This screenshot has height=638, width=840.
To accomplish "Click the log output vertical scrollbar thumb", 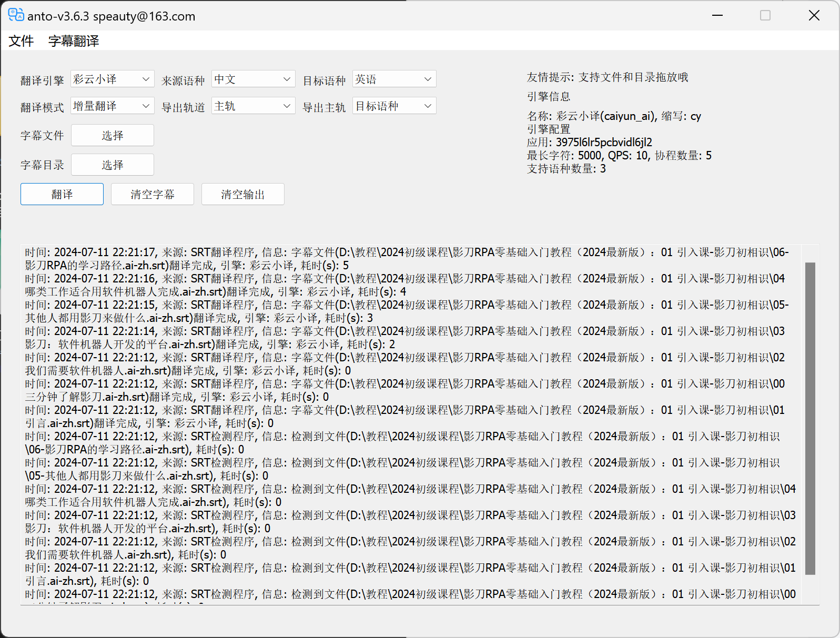I will pos(810,418).
